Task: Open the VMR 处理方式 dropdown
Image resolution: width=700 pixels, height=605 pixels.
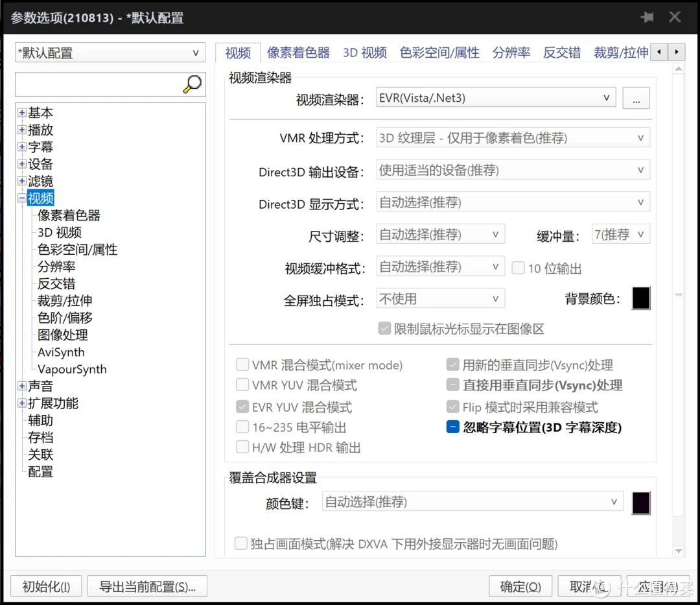Action: tap(513, 138)
